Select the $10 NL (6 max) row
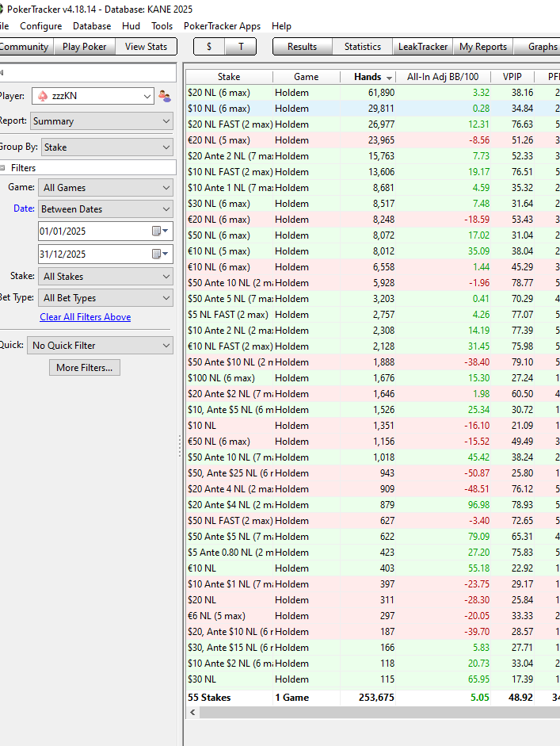Image resolution: width=560 pixels, height=746 pixels. point(373,109)
